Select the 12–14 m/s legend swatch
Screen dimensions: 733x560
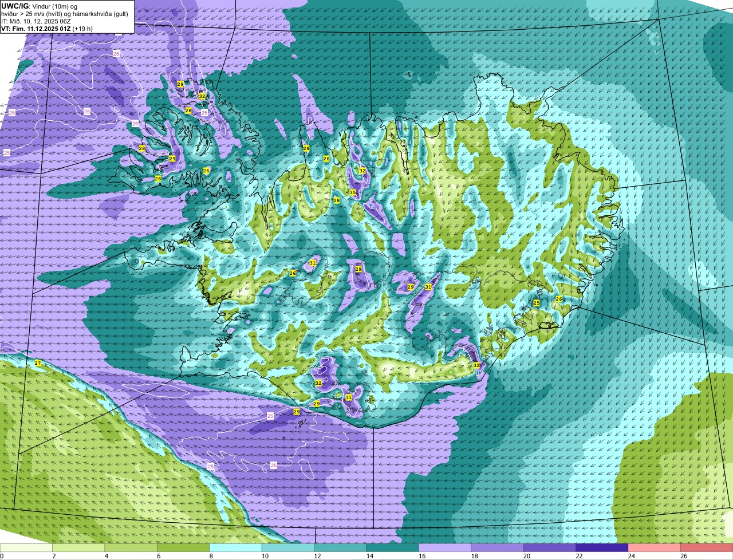coord(340,547)
